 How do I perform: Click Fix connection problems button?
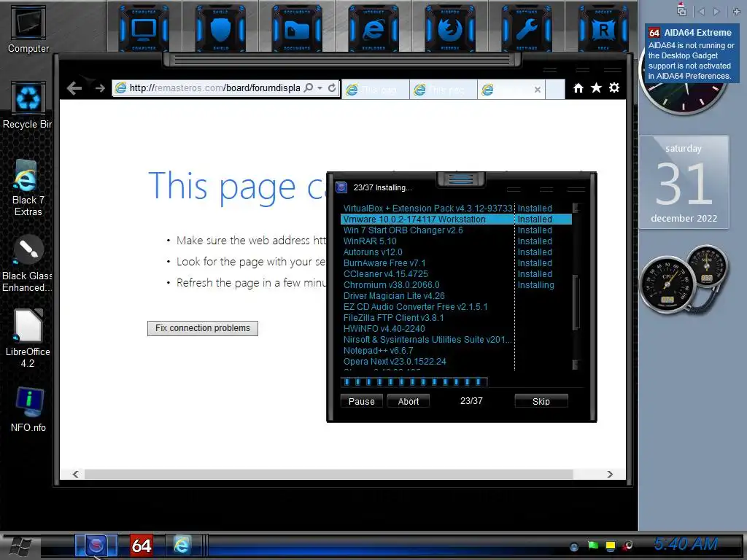pyautogui.click(x=203, y=328)
